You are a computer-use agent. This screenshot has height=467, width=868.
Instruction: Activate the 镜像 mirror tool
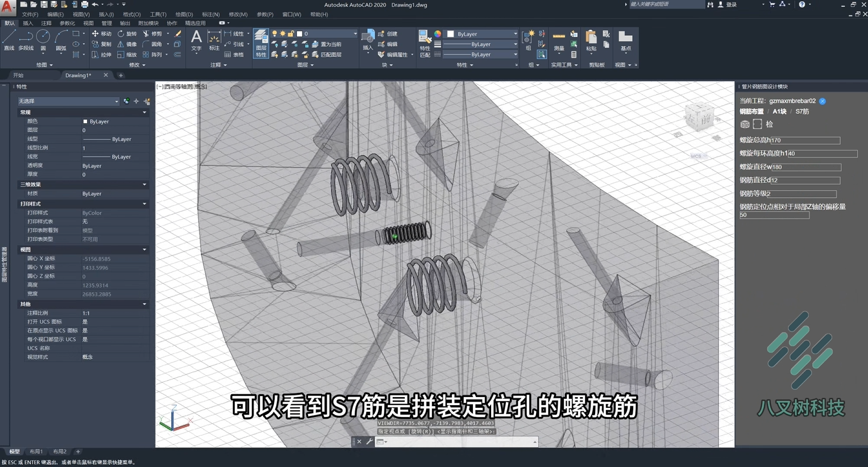tap(126, 44)
